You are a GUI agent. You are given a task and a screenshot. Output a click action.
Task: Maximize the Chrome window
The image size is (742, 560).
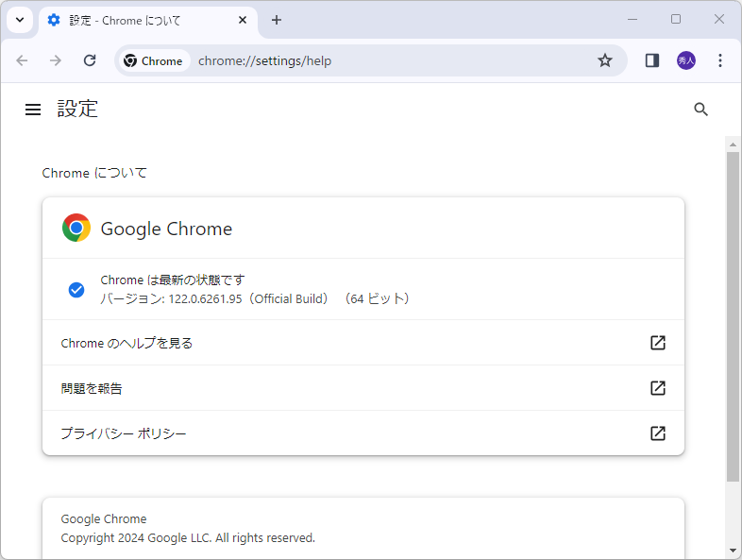coord(676,20)
